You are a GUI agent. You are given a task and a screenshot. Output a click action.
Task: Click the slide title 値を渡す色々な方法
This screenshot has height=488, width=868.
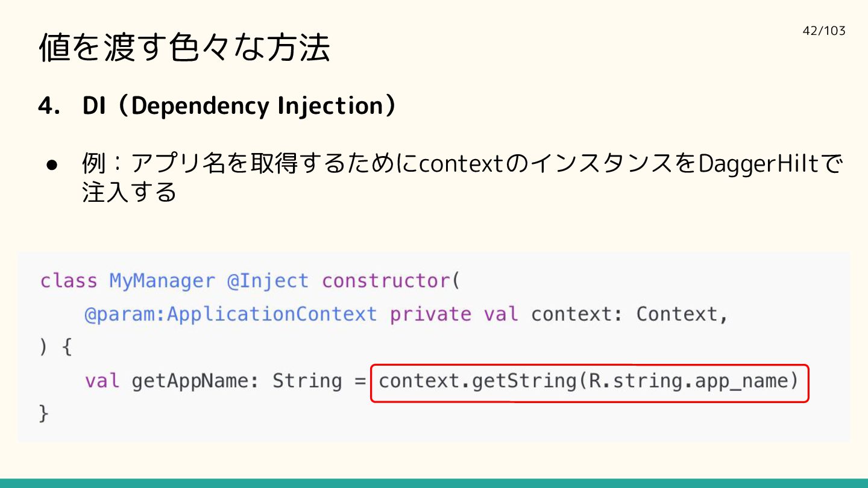coord(184,48)
